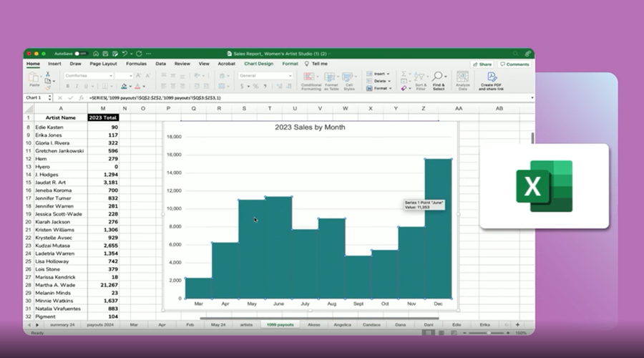Click the Home icon in title bar

pyautogui.click(x=96, y=54)
